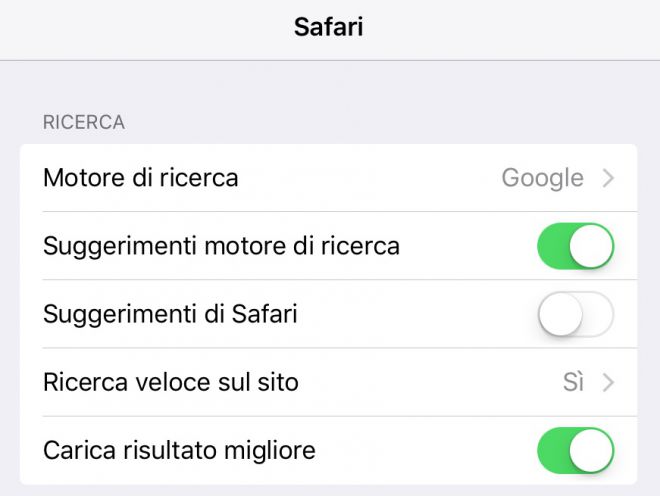The image size is (660, 496).
Task: Disable the Suggerimenti motore di ricerca switch
Action: tap(575, 246)
